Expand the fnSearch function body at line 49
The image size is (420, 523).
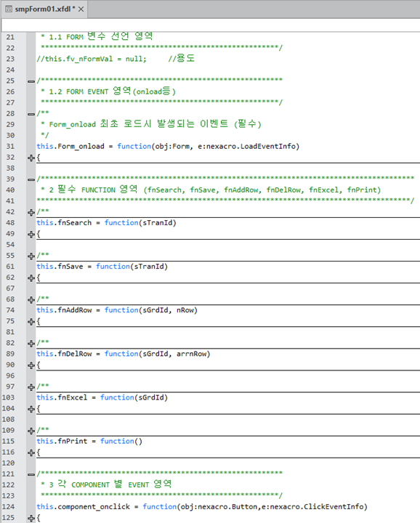click(31, 234)
